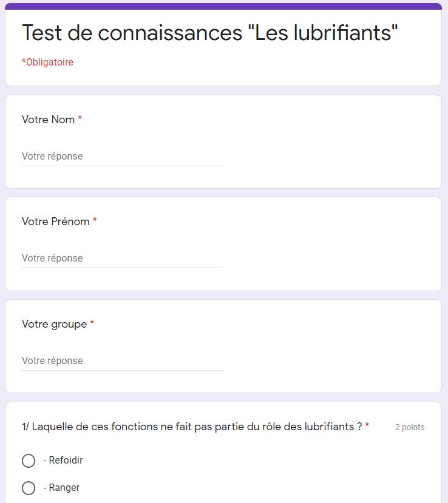The width and height of the screenshot is (448, 503).
Task: Click the Votre Nom answer field
Action: (x=122, y=157)
